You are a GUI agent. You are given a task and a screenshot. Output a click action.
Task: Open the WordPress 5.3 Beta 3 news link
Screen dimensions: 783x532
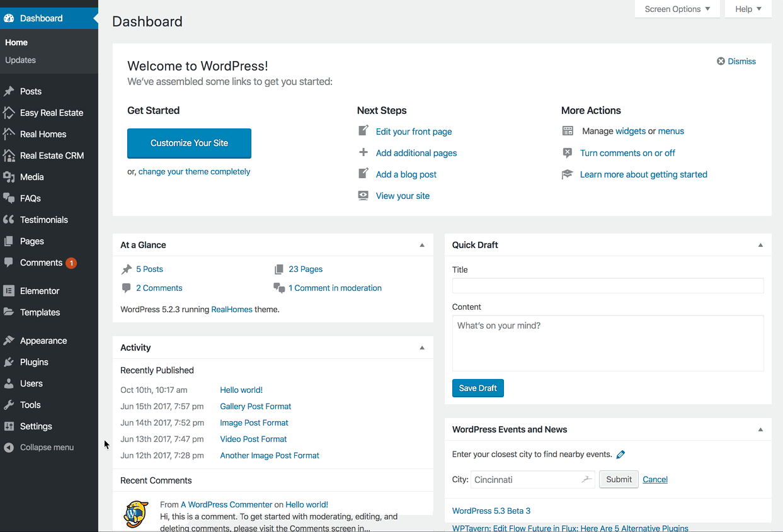coord(491,511)
